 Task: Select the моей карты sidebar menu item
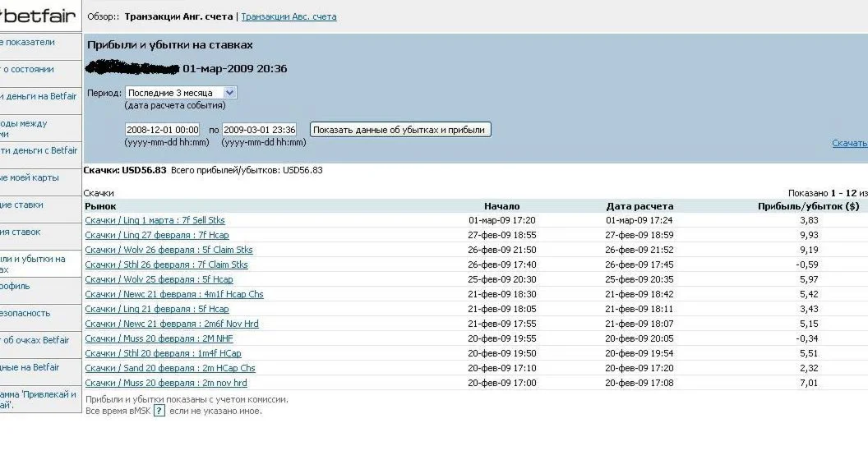[x=29, y=177]
